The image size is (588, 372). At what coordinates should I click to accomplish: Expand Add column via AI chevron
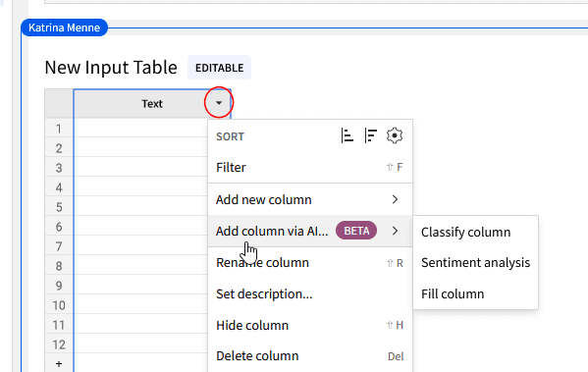point(395,231)
